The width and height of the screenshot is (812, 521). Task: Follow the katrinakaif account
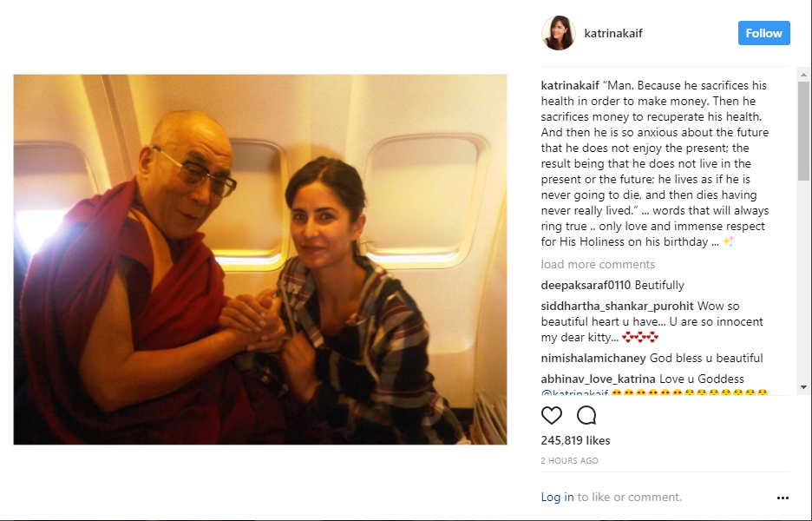[763, 33]
